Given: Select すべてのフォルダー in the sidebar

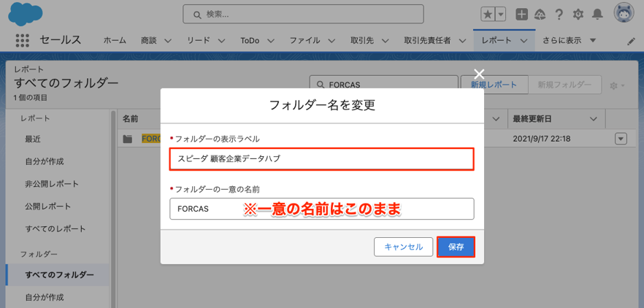Looking at the screenshot, I should pos(58,274).
